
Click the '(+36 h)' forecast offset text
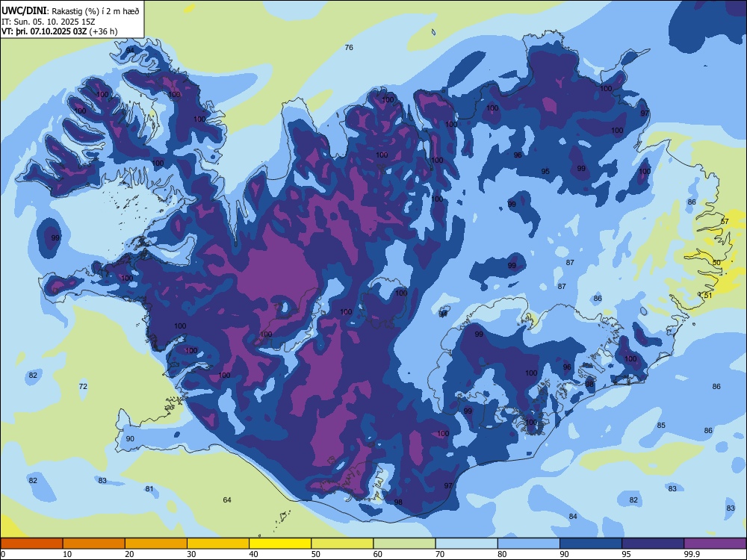[x=105, y=31]
